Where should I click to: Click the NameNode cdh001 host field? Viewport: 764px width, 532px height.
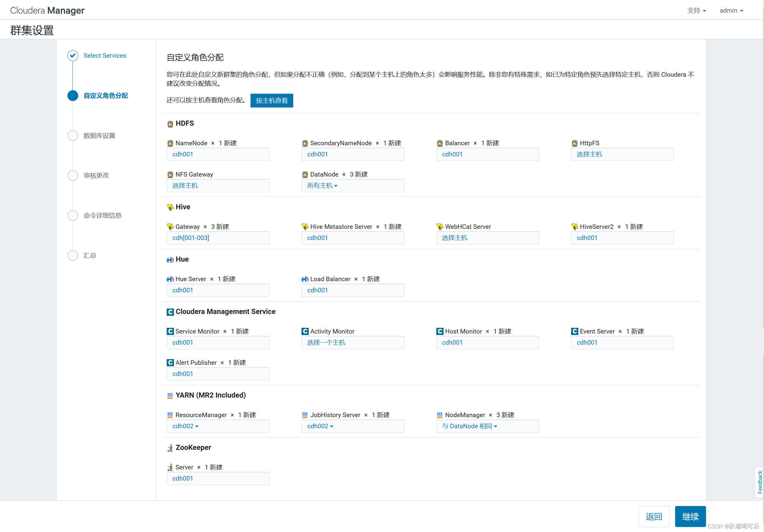pos(218,154)
